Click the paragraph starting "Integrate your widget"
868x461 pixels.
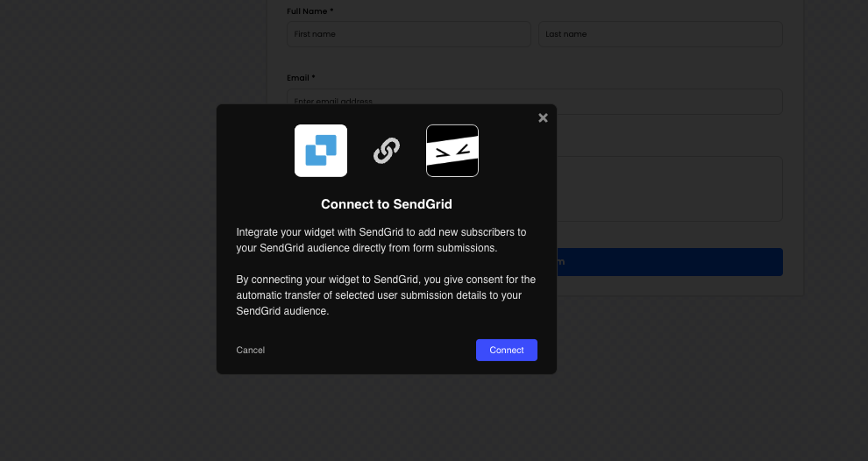381,240
